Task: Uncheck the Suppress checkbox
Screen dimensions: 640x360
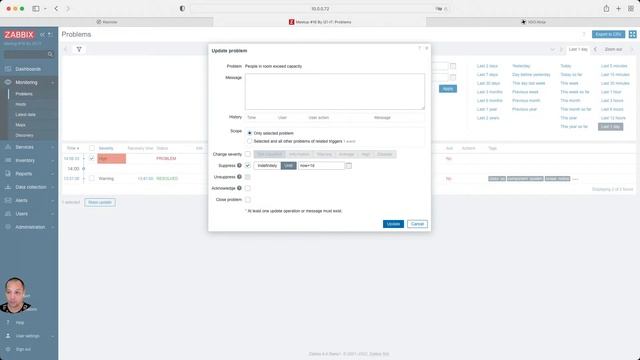Action: [x=248, y=165]
